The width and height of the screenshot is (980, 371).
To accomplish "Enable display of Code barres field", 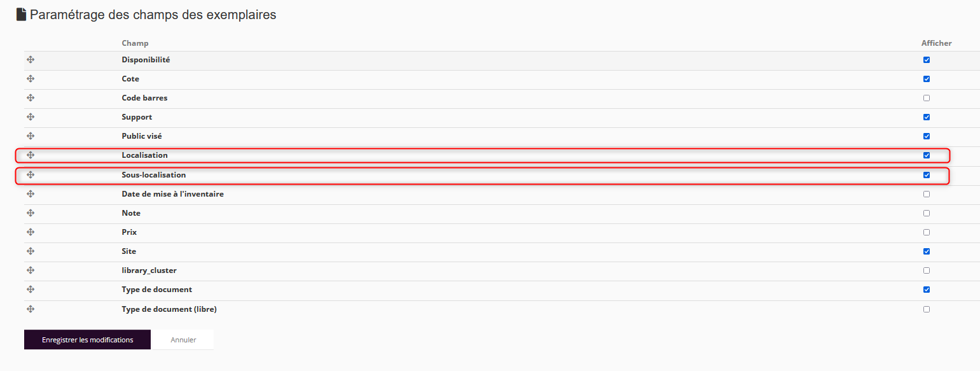I will 926,98.
